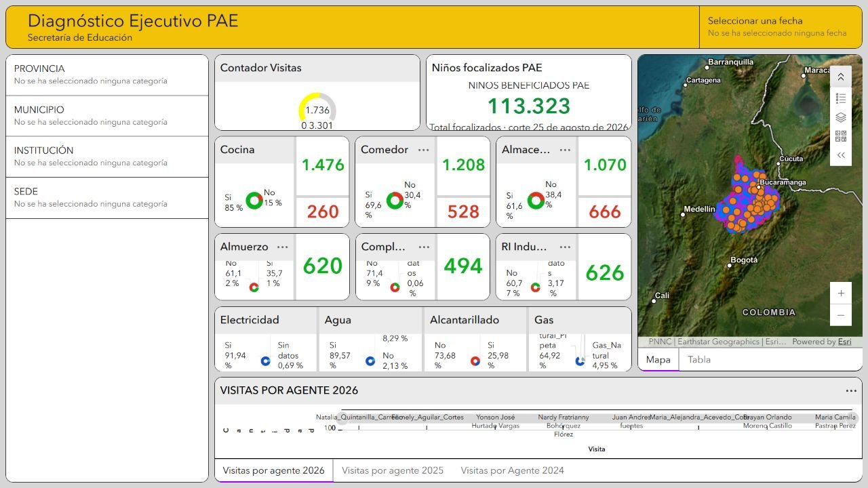Click the Comedor value 1.208
The width and height of the screenshot is (868, 488).
(464, 165)
